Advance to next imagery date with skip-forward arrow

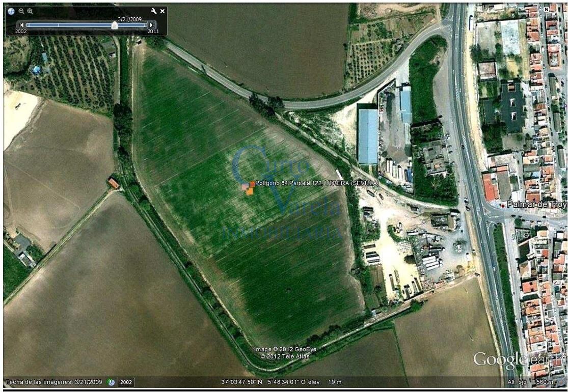click(151, 25)
